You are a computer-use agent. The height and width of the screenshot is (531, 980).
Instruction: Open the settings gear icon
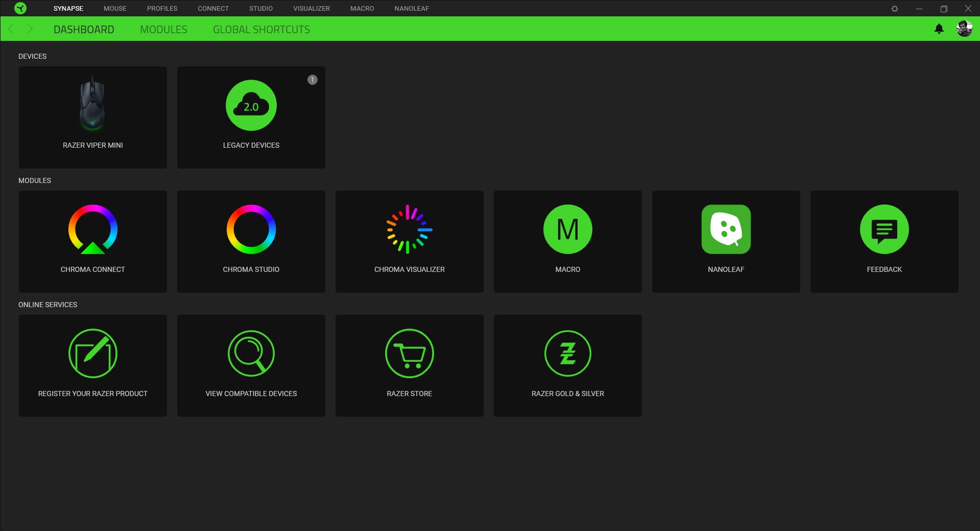895,9
